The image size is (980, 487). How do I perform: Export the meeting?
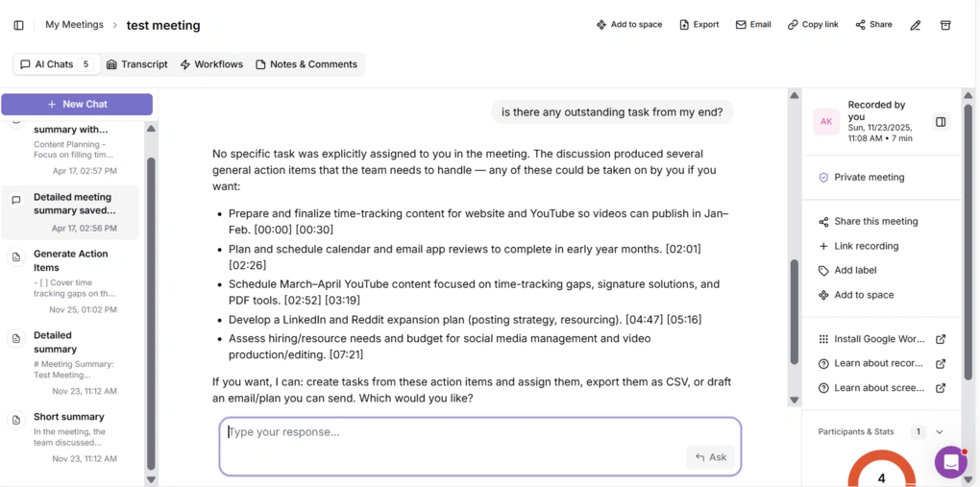click(698, 25)
